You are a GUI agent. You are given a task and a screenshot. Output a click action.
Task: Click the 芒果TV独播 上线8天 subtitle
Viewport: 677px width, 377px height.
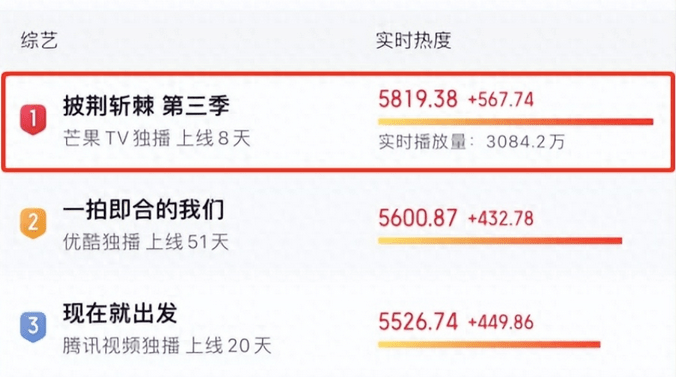click(x=157, y=139)
